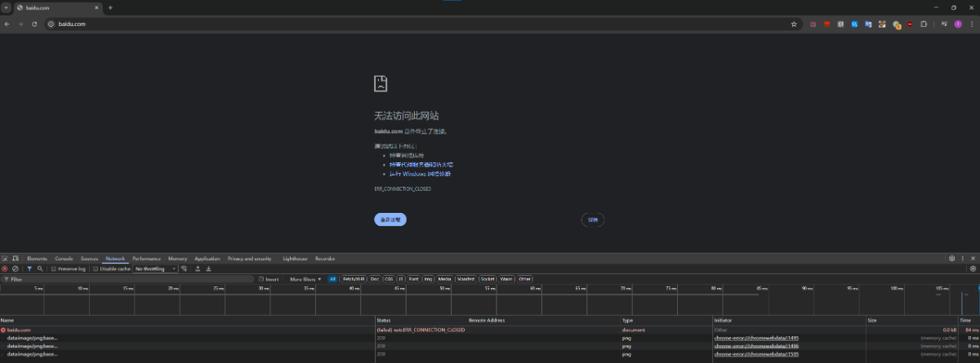Check the Disable cache checkbox

(96, 268)
